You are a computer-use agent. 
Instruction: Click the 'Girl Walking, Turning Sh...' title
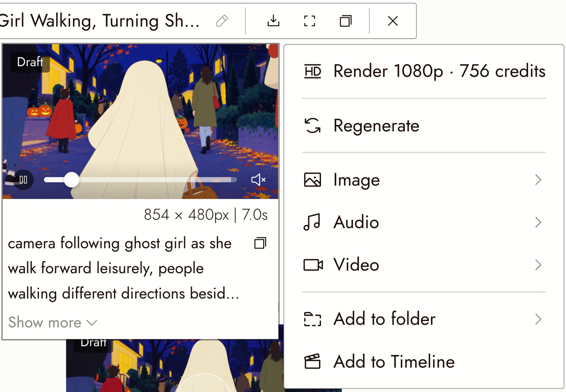click(x=100, y=21)
